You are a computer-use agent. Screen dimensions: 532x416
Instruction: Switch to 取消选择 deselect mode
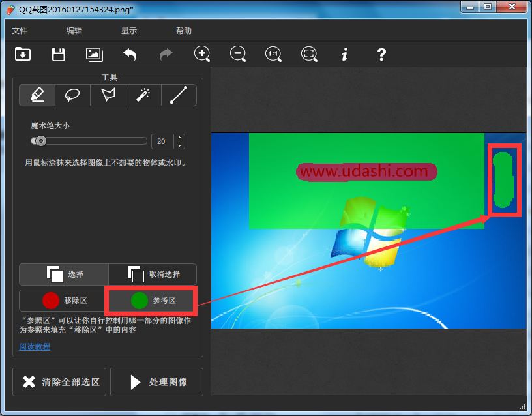tap(153, 274)
